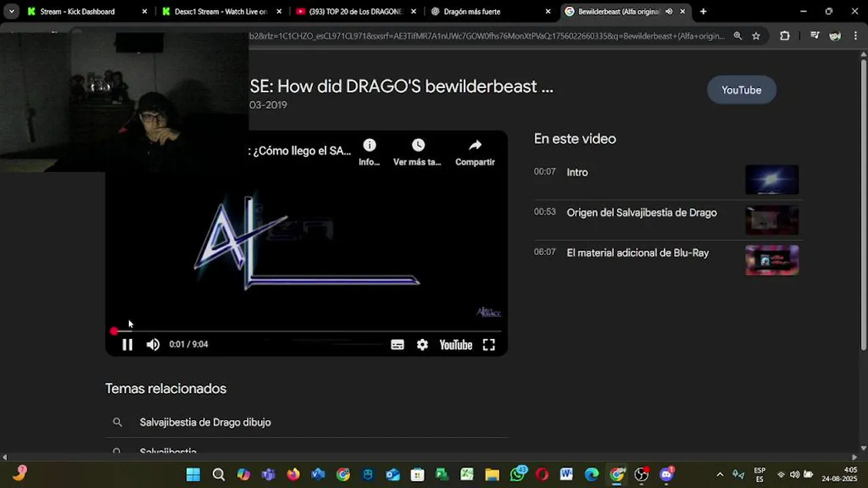The image size is (868, 488).
Task: Enter fullscreen mode in the video player
Action: tap(489, 344)
